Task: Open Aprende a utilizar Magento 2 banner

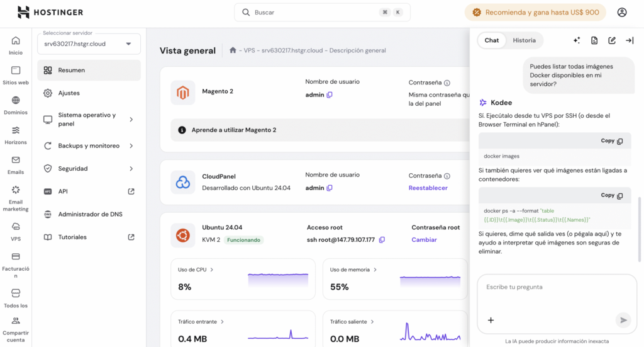Action: pos(320,130)
